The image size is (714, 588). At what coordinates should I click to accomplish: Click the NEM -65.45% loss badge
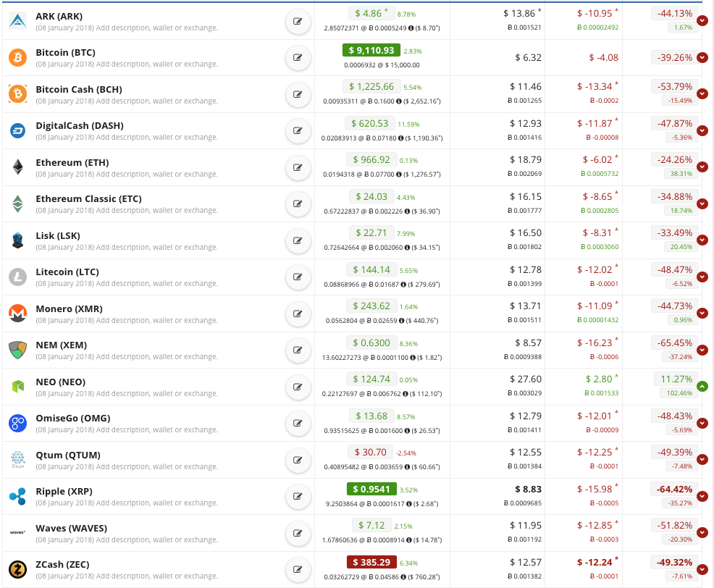click(674, 343)
